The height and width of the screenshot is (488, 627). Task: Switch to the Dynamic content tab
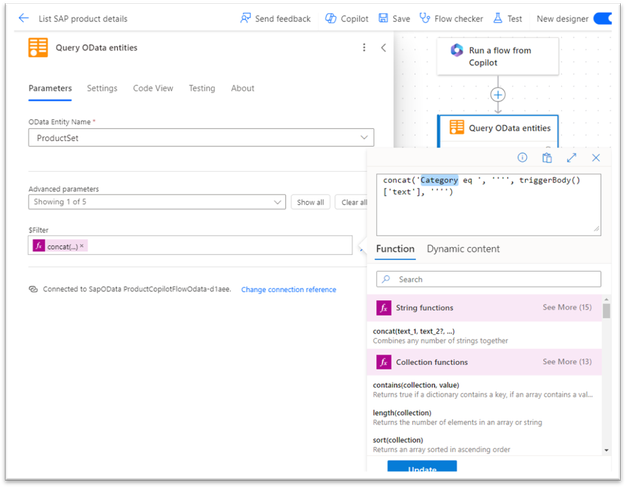463,249
